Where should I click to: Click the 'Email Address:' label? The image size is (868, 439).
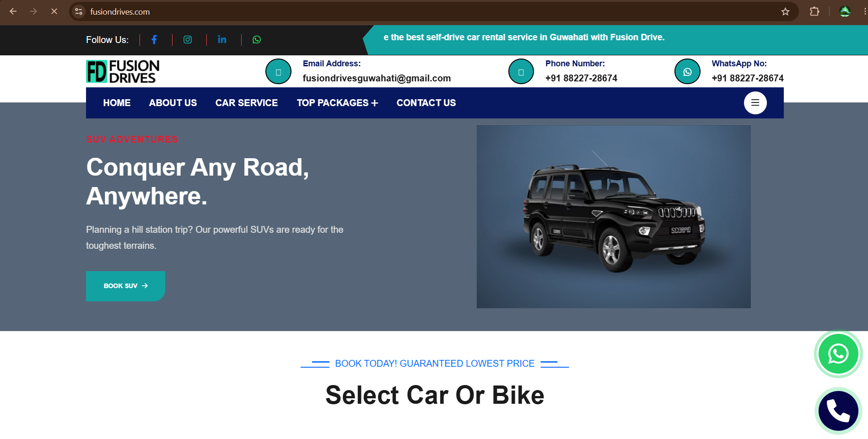click(x=332, y=64)
